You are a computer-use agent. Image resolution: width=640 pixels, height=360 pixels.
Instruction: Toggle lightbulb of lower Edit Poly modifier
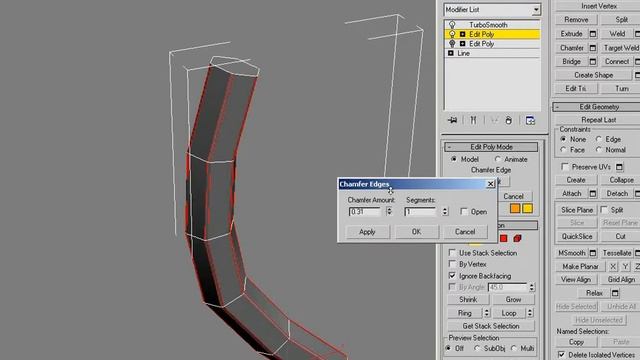(x=452, y=44)
